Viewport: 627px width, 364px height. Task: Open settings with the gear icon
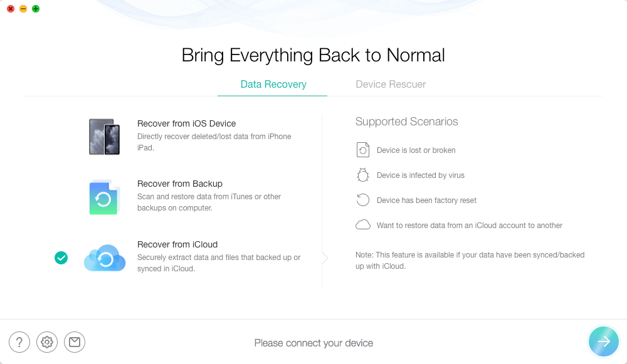pos(47,341)
